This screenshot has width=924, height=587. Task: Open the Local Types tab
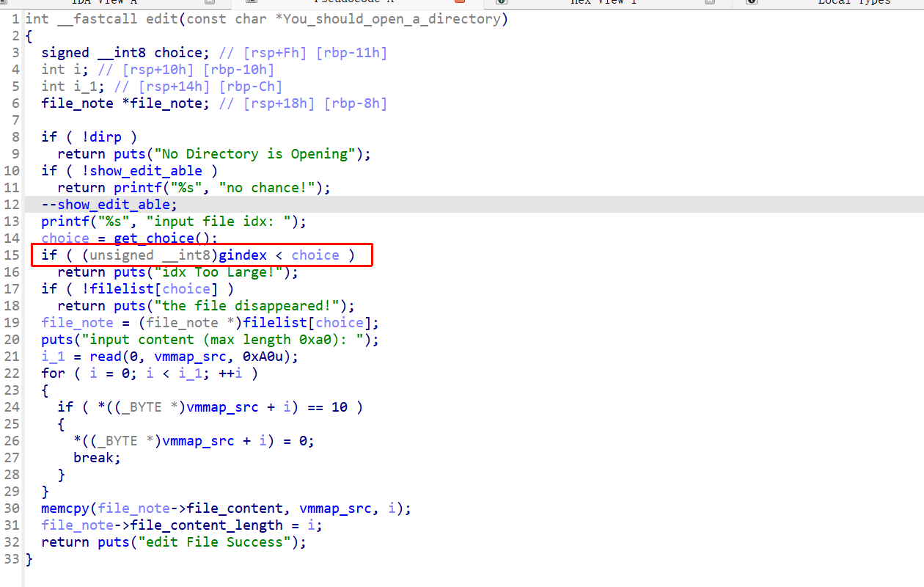pos(854,2)
